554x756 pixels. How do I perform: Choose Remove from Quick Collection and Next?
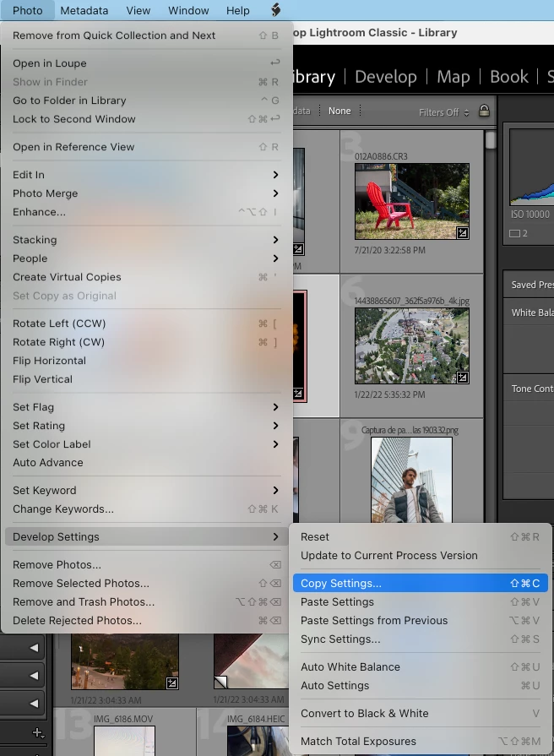[x=145, y=35]
